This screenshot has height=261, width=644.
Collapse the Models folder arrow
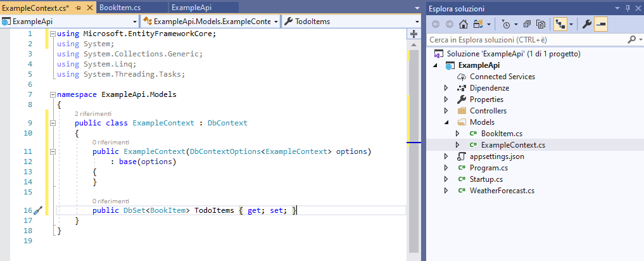[x=446, y=122]
